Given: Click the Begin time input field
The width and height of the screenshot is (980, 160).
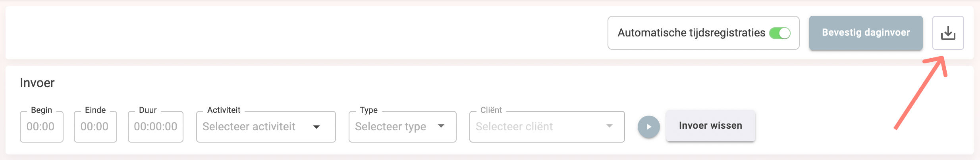Looking at the screenshot, I should coord(41,127).
